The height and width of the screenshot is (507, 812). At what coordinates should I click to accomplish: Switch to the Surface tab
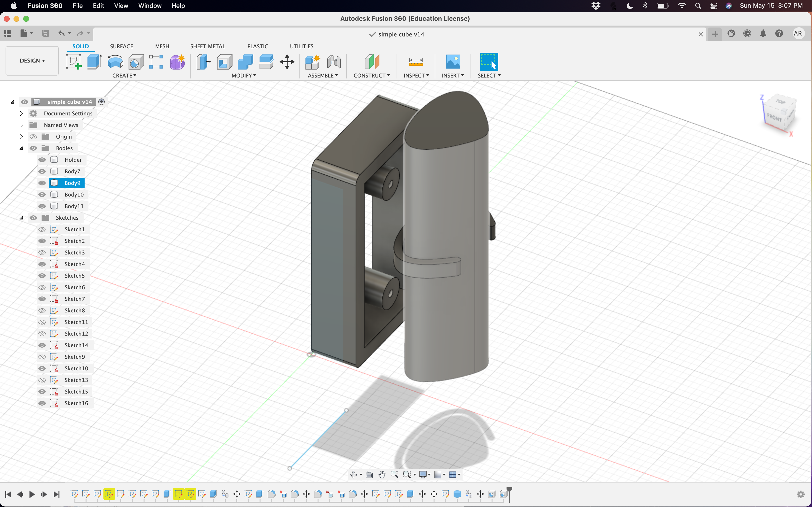121,46
